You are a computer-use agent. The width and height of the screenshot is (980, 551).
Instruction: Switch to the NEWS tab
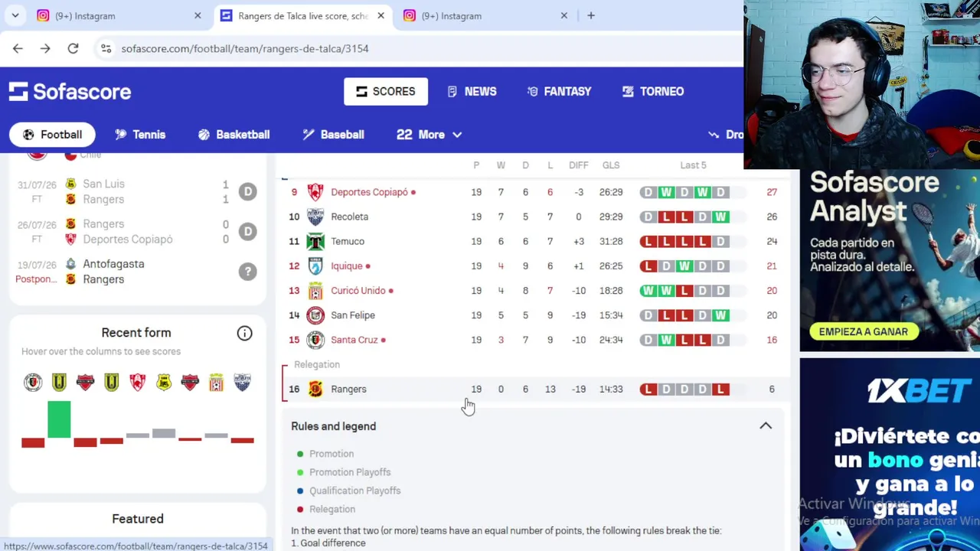tap(472, 91)
